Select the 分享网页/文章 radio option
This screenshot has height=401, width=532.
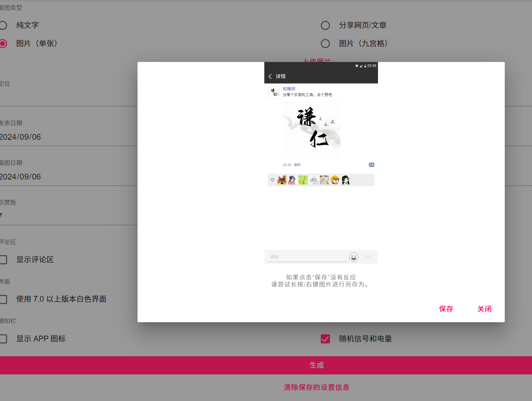(325, 26)
